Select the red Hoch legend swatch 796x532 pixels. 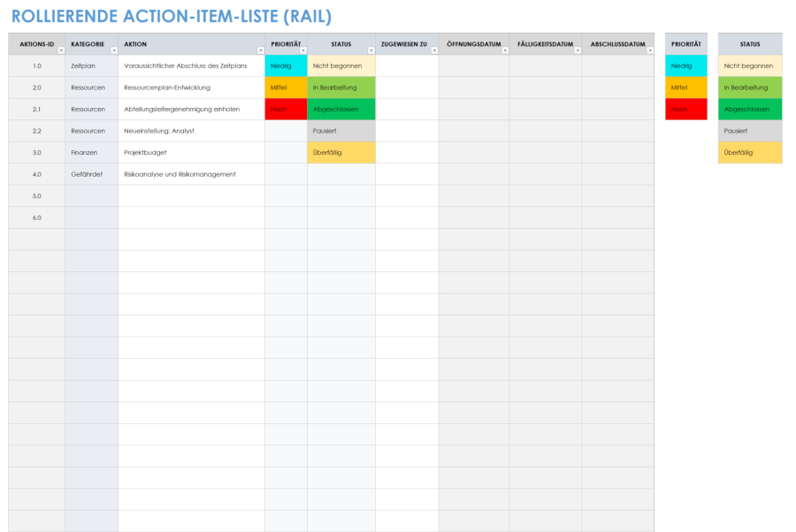(x=686, y=109)
